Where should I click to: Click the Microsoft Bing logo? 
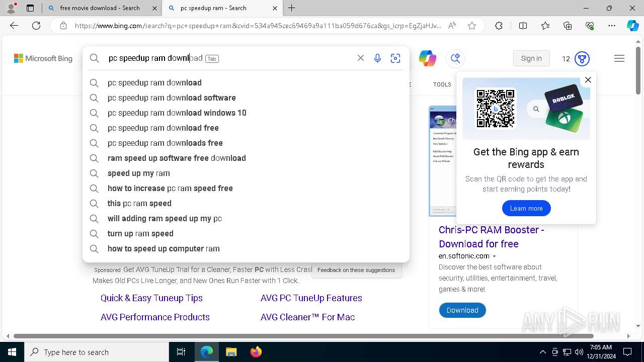pyautogui.click(x=43, y=58)
